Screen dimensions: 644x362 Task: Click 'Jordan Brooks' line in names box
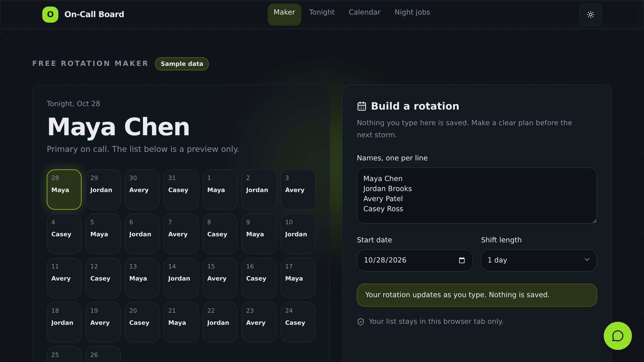388,189
